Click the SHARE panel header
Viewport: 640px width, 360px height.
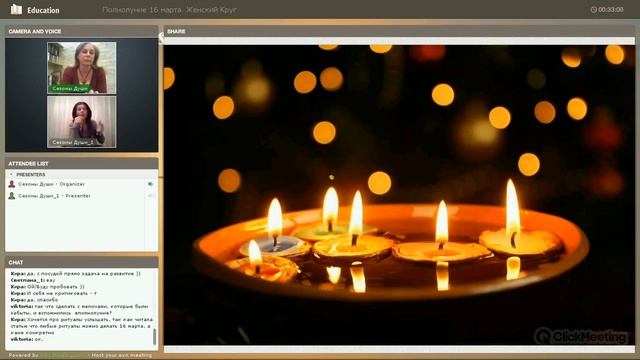click(x=399, y=31)
